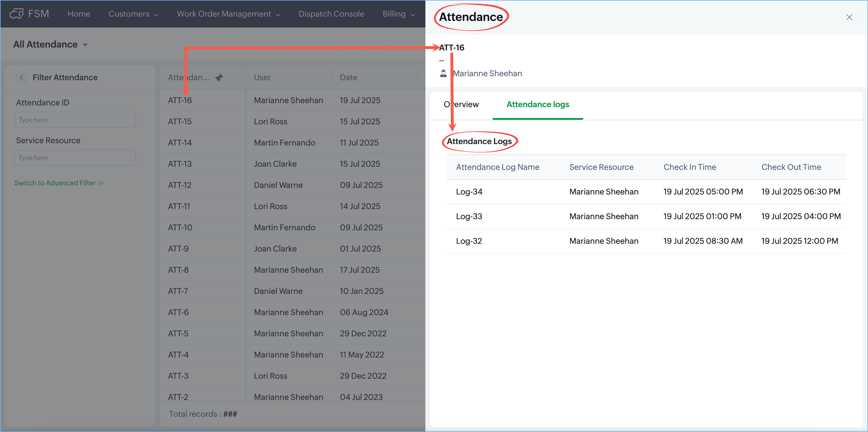The image size is (868, 432).
Task: Click the user icon beside Marianne Sheehan
Action: point(443,73)
